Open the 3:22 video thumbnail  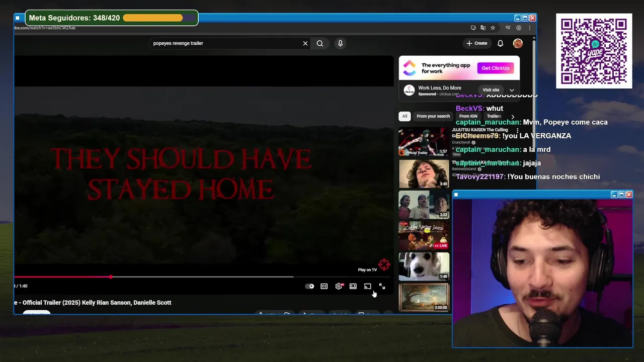[x=424, y=205]
